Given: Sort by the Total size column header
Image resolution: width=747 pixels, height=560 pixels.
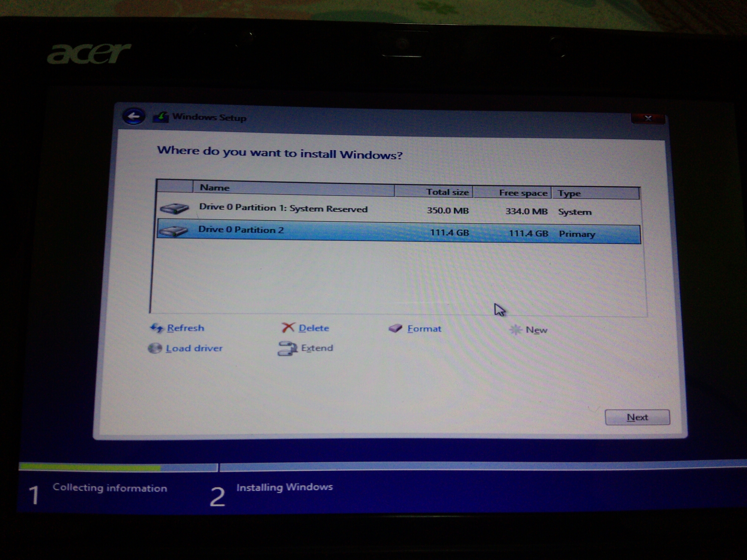Looking at the screenshot, I should point(434,192).
